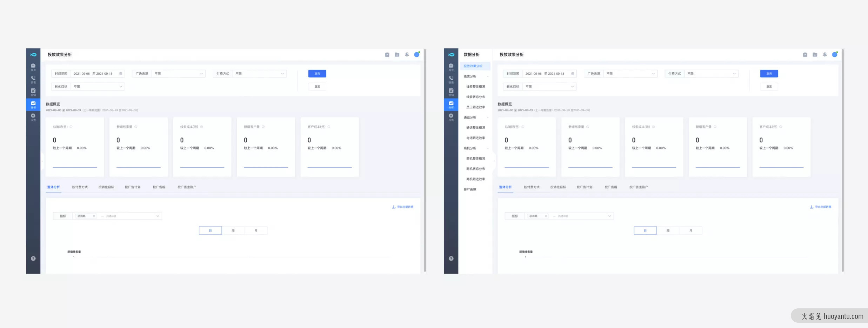Open 投放效果分析 menu item in right window

tap(475, 66)
